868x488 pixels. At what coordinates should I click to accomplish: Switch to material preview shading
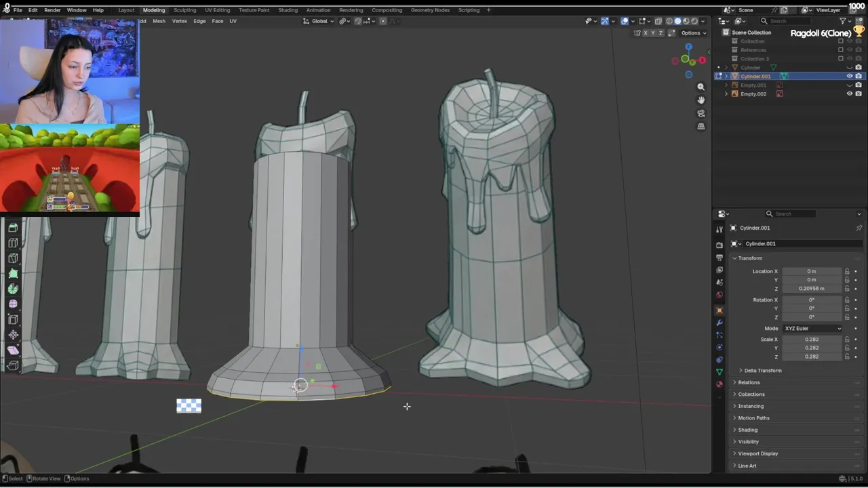pos(686,21)
